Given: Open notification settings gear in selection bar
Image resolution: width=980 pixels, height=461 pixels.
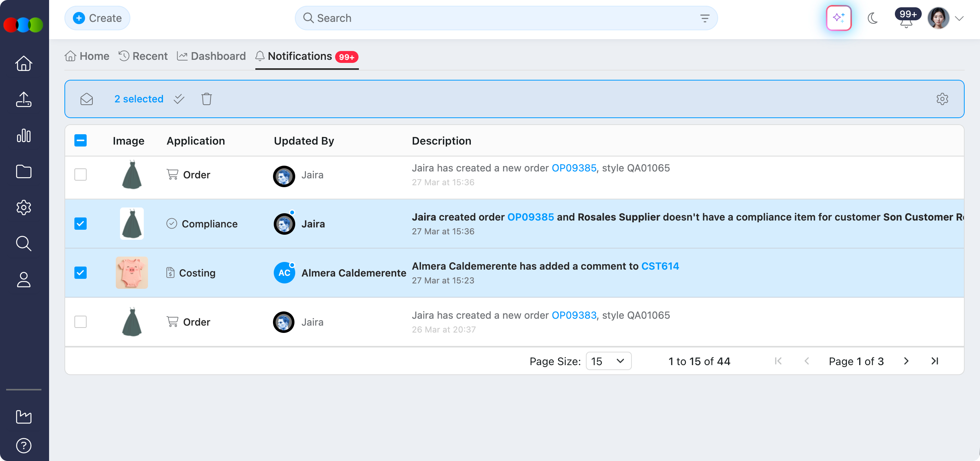Looking at the screenshot, I should [942, 99].
